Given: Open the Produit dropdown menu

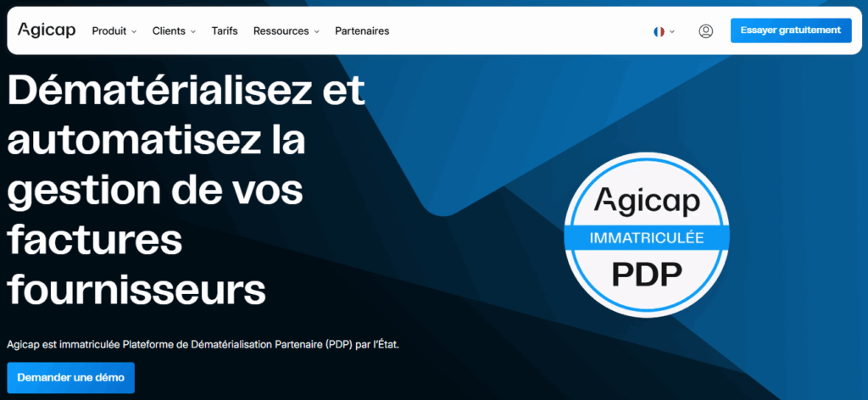Looking at the screenshot, I should pos(114,31).
